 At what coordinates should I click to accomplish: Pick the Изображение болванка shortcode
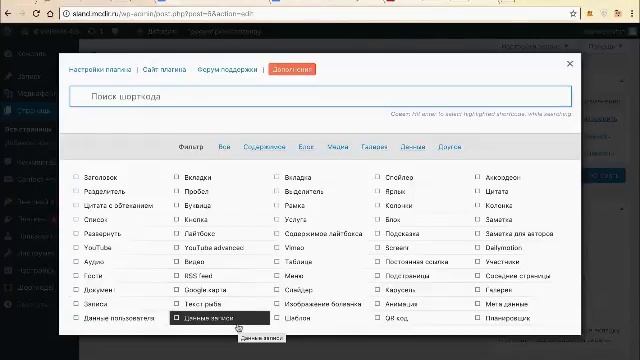tap(323, 304)
